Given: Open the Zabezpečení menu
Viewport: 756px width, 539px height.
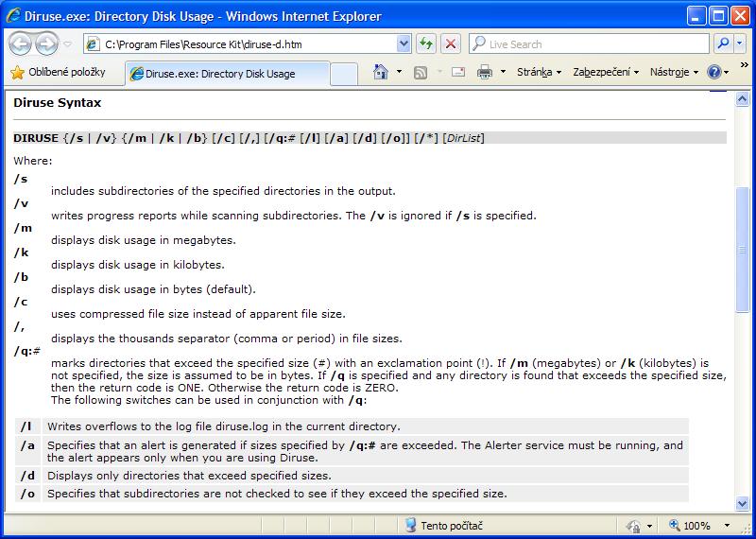Looking at the screenshot, I should tap(606, 73).
